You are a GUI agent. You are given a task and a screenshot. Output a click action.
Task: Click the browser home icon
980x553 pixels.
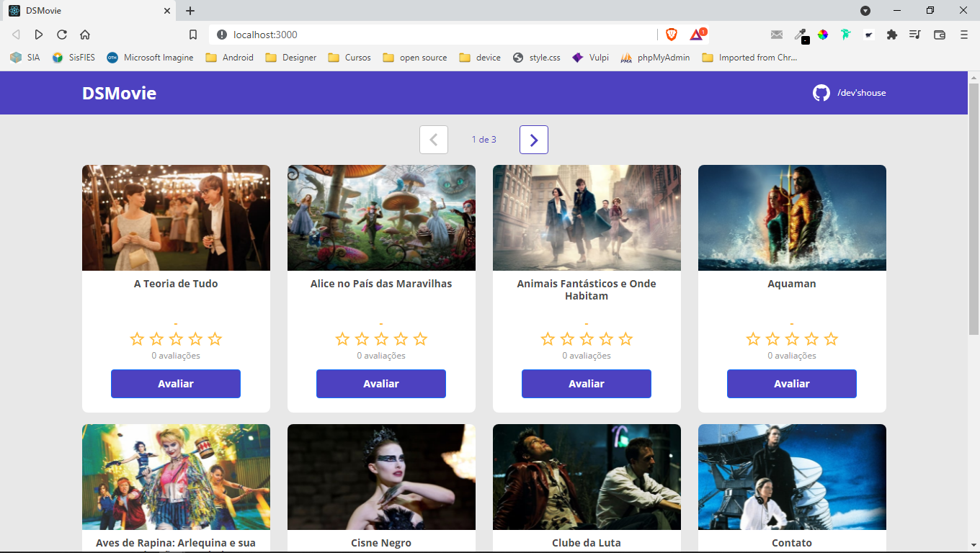pyautogui.click(x=84, y=34)
